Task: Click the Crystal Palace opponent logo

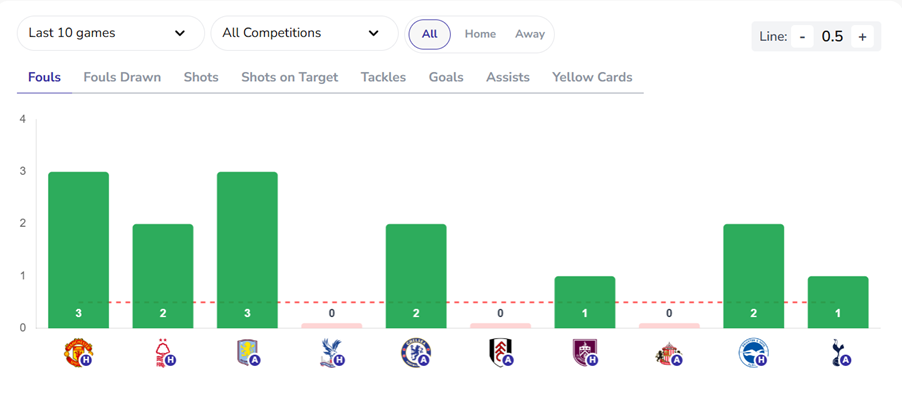Action: coord(330,352)
